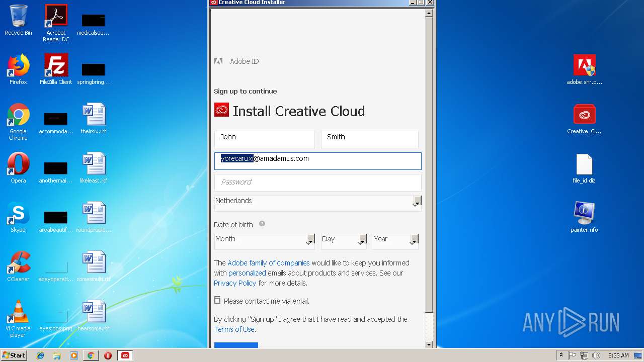Click the Password input field

(x=317, y=183)
